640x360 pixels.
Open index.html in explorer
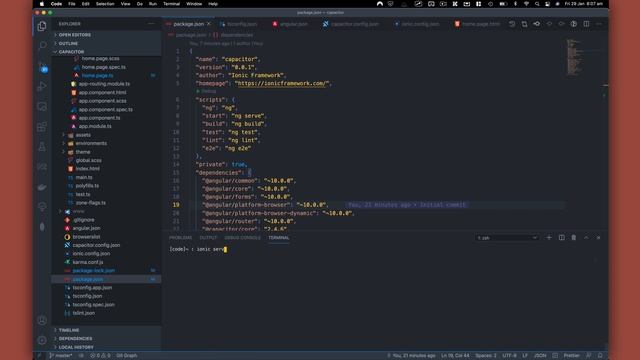[x=87, y=169]
